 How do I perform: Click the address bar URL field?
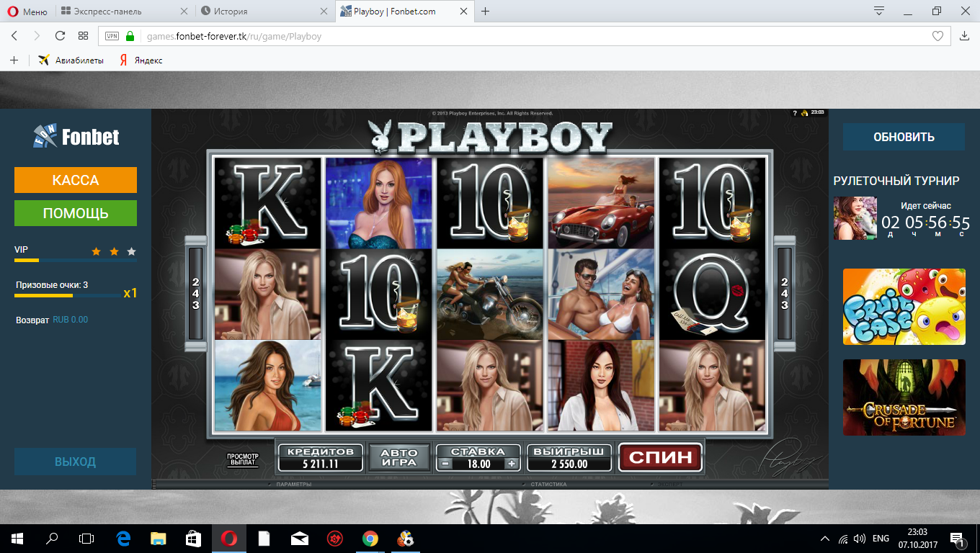point(524,36)
